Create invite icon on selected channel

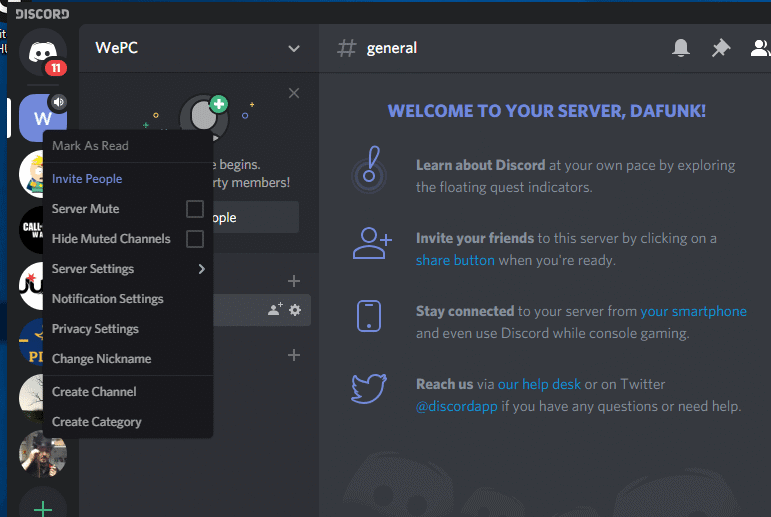pyautogui.click(x=275, y=309)
